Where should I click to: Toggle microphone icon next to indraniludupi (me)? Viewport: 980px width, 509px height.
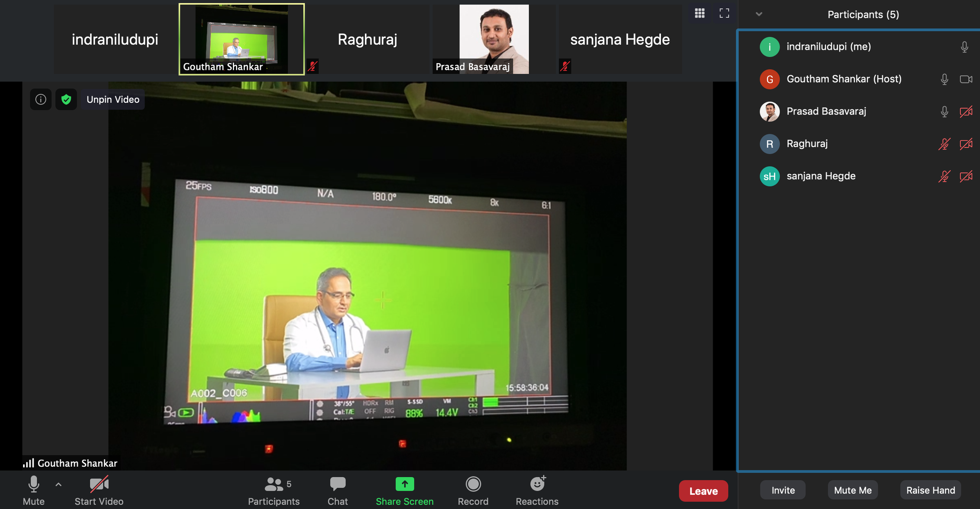964,47
